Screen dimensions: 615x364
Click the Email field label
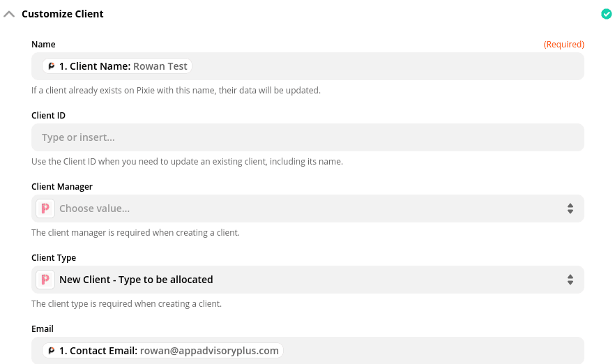(x=43, y=329)
